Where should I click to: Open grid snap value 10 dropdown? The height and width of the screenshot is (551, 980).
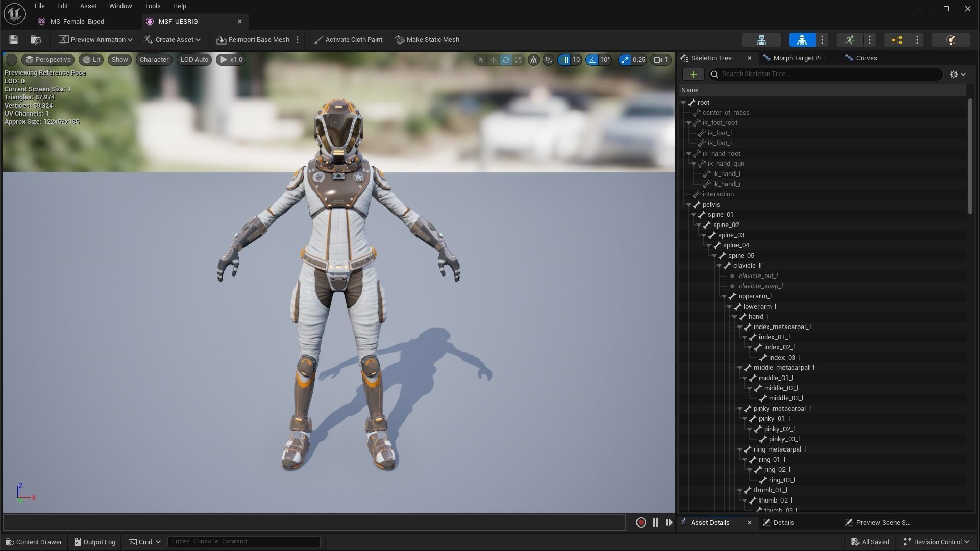[576, 60]
